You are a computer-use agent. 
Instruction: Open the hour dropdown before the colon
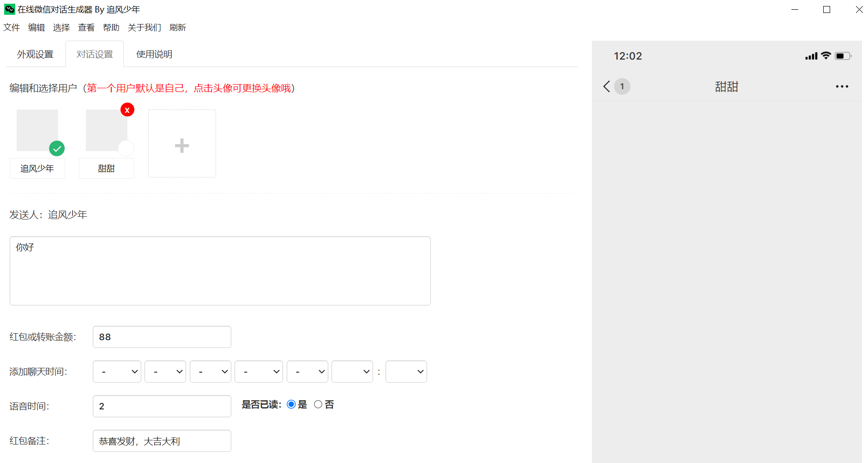click(352, 371)
